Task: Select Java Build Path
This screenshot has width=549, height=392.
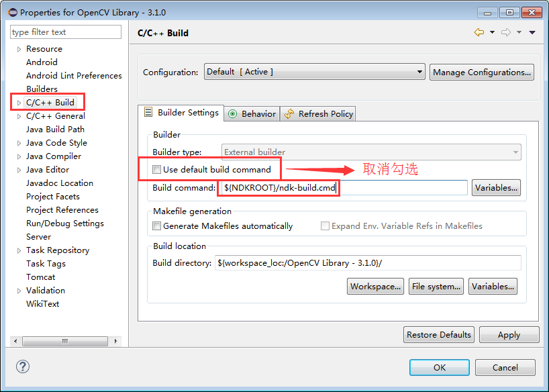Action: click(x=55, y=130)
